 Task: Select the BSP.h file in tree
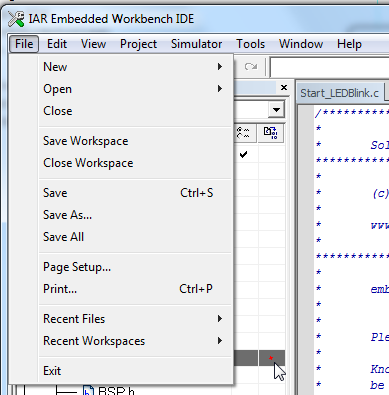tap(109, 391)
